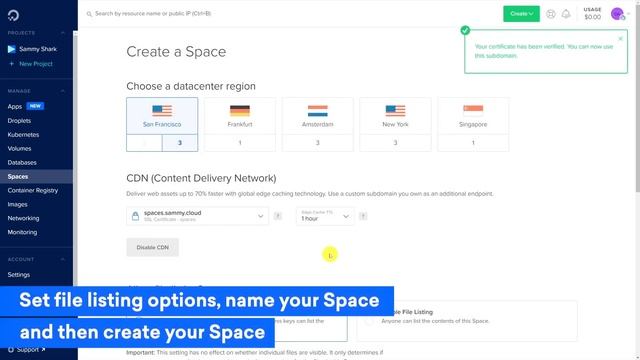Open the Edge Cache TTL dropdown
Image resolution: width=640 pixels, height=360 pixels.
325,216
